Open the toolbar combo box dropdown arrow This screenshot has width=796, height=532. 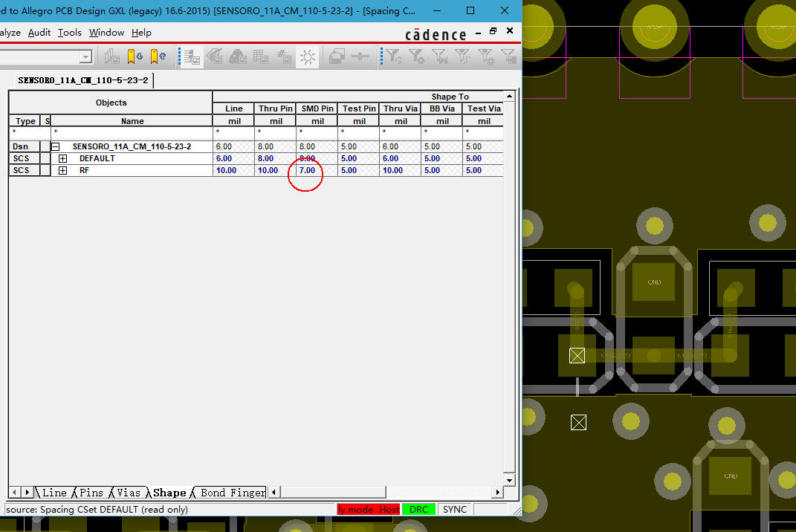pos(85,56)
